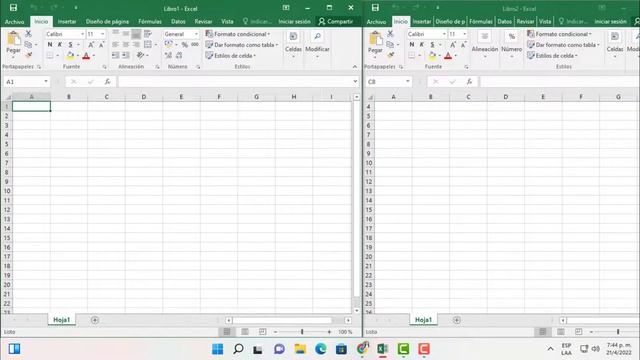Open Archivo menu in Libro1
This screenshot has width=640, height=360.
point(15,21)
